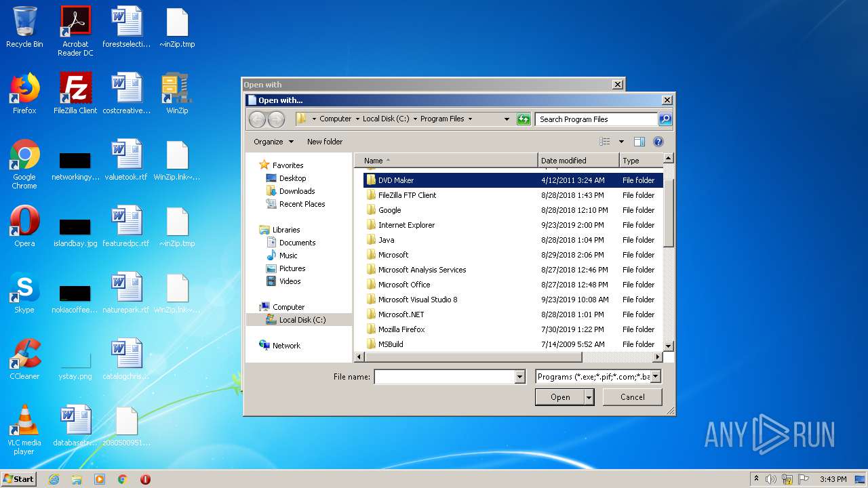868x488 pixels.
Task: Open Internet Explorer from taskbar
Action: coord(54,479)
